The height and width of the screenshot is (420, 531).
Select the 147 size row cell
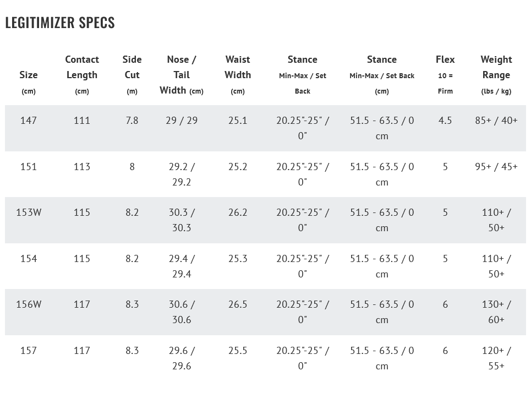coord(29,120)
